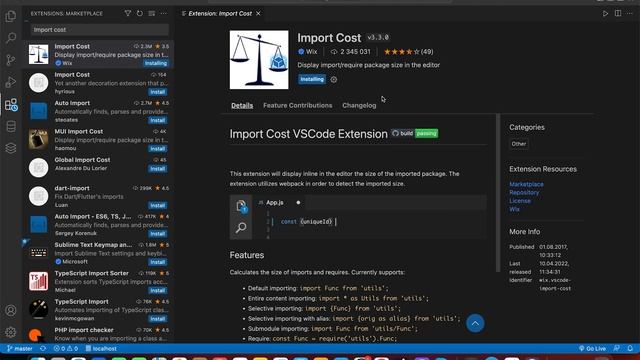Start Go Live server from status bar
640x360 pixels.
point(592,349)
